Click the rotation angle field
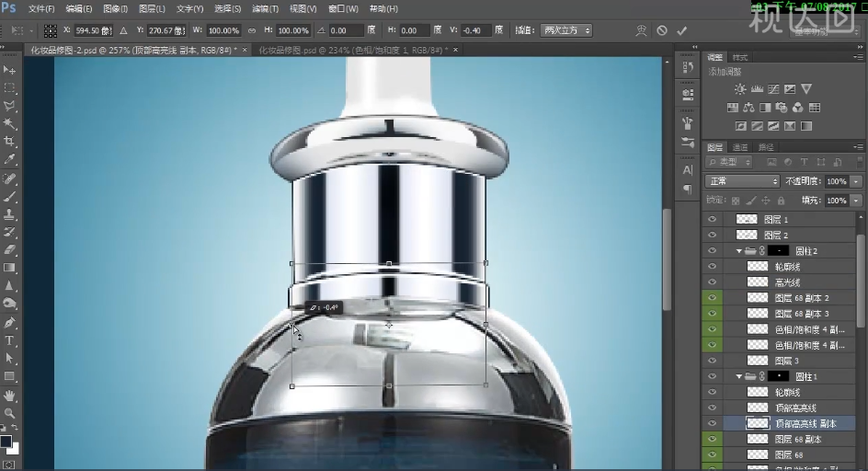 [346, 30]
